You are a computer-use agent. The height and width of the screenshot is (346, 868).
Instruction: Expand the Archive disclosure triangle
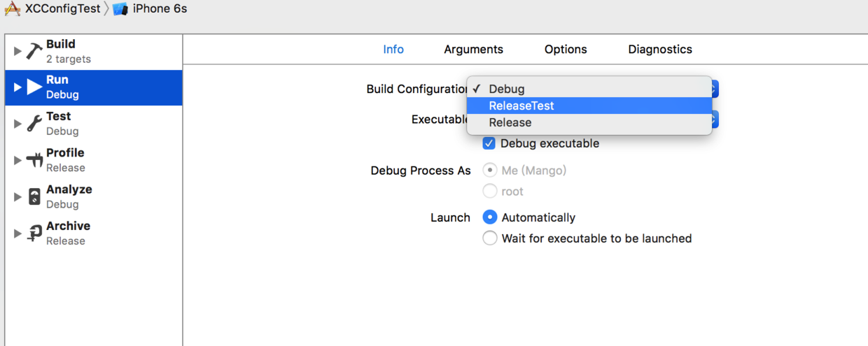tap(17, 233)
